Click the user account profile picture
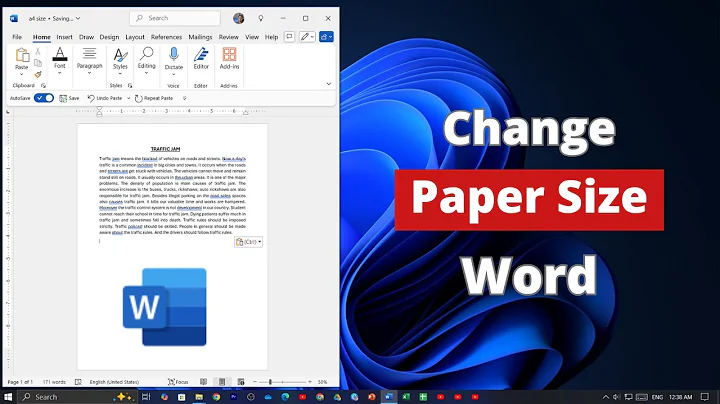Image resolution: width=720 pixels, height=404 pixels. [238, 18]
